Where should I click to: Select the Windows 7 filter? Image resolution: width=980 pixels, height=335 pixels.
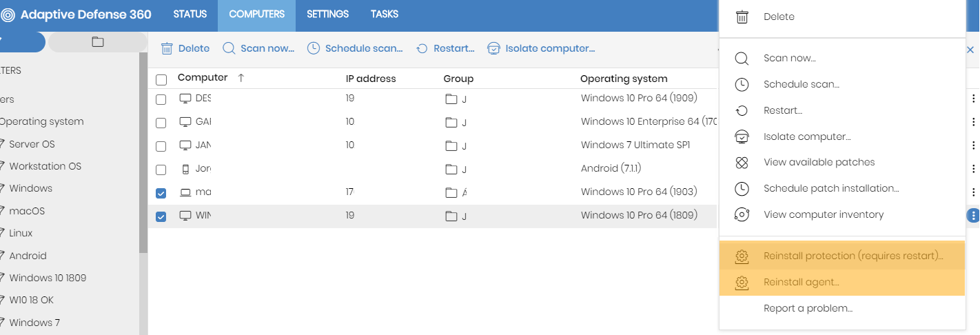[34, 323]
